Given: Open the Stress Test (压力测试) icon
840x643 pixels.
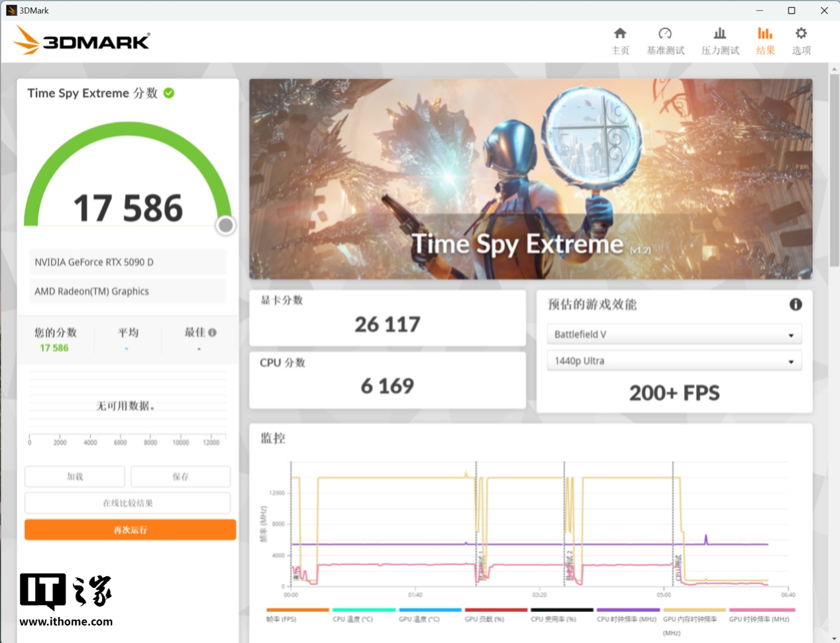Looking at the screenshot, I should click(719, 34).
